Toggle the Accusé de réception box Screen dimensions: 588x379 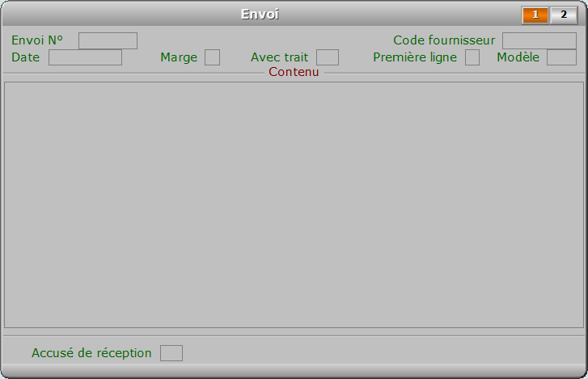click(171, 353)
